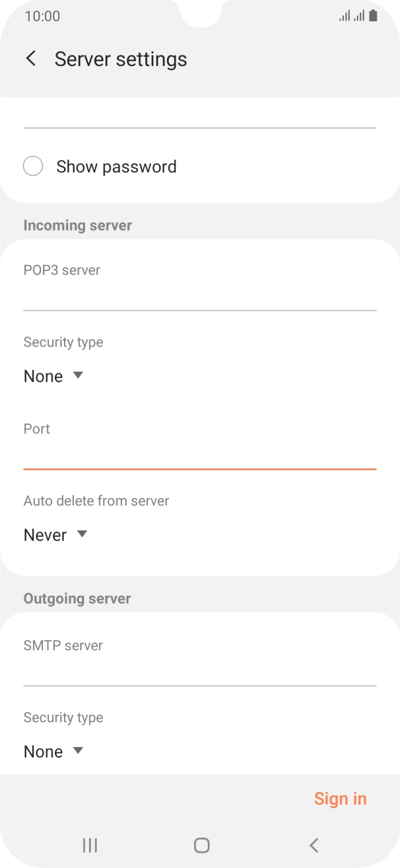Tap the Incoming server section header

pos(77,225)
